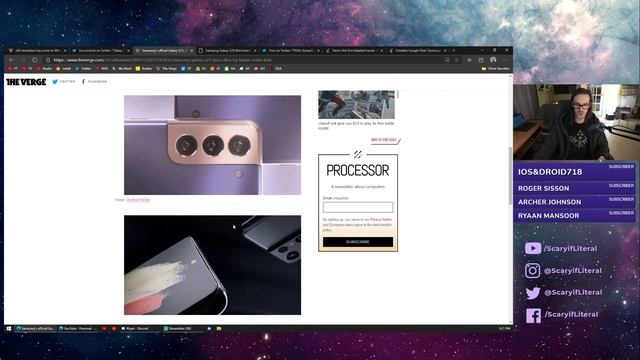Click the Facebook overlay icon

533,315
